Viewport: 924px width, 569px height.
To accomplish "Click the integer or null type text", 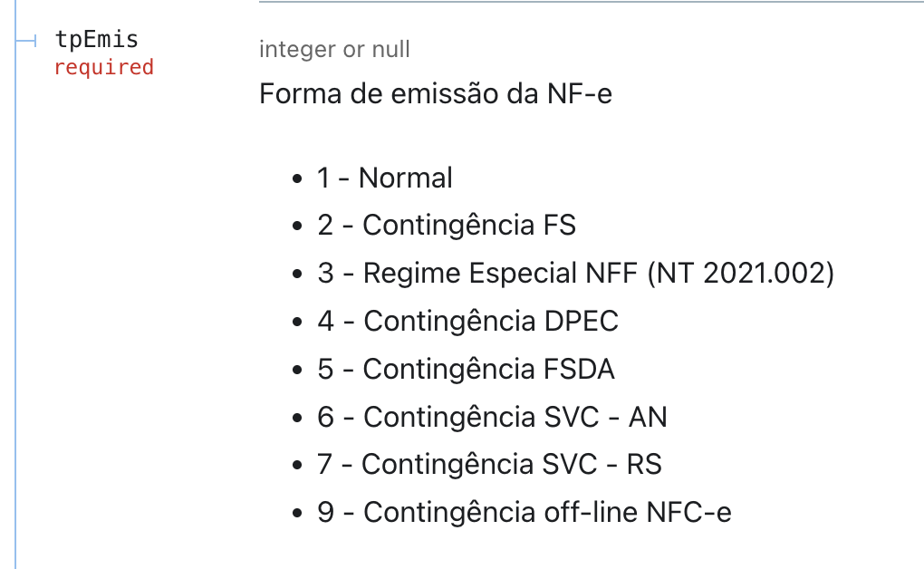I will 334,50.
